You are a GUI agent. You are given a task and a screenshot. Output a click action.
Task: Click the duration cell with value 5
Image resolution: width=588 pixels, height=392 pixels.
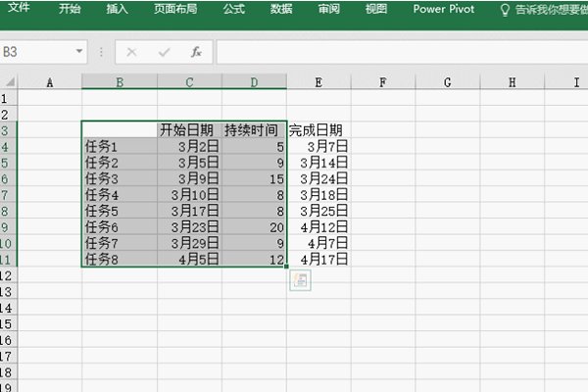coord(254,146)
